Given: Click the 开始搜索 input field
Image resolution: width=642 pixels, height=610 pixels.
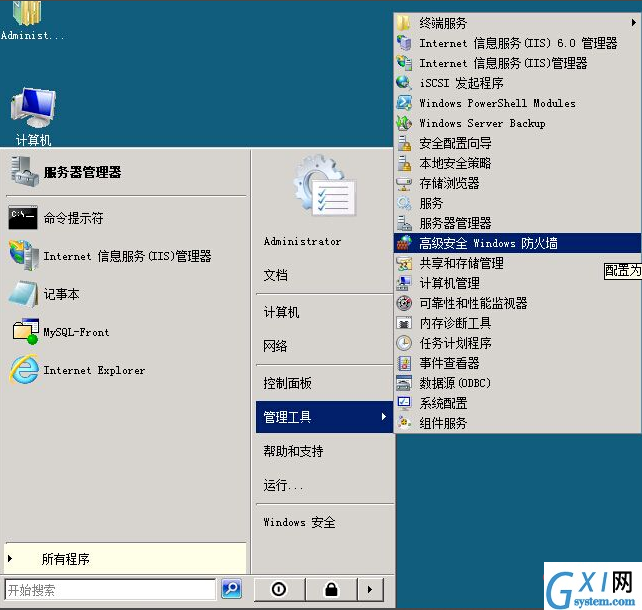Looking at the screenshot, I should tap(110, 590).
